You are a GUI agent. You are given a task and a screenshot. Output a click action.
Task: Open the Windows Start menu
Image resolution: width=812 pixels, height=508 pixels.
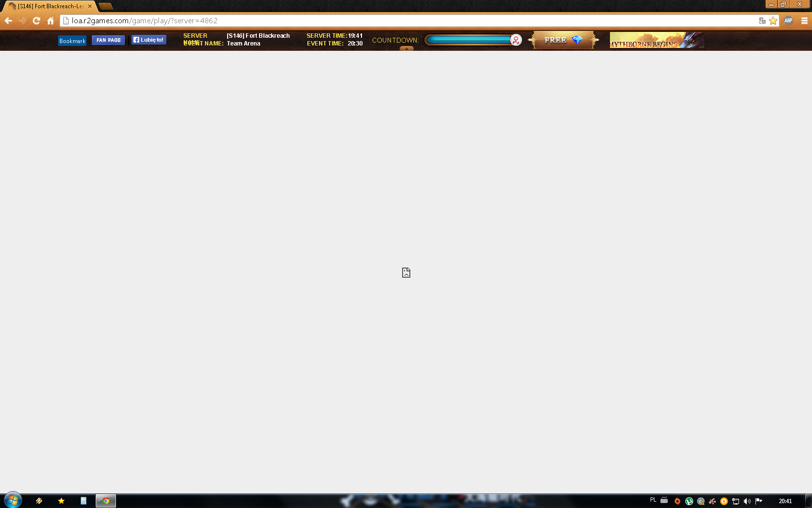click(13, 500)
